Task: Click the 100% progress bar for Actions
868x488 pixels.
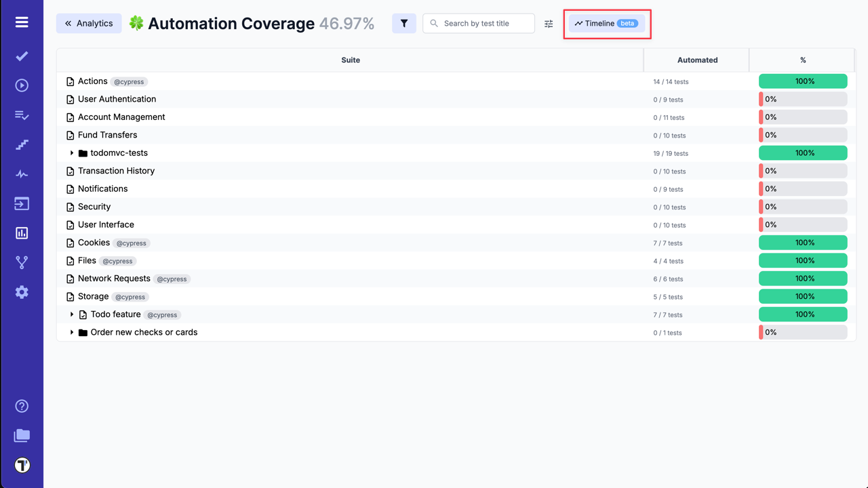Action: point(803,81)
